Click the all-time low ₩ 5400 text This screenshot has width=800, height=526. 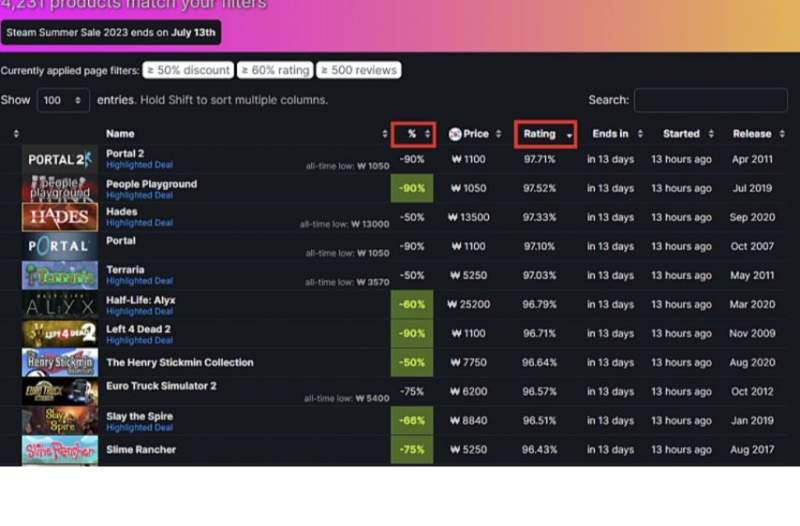346,398
